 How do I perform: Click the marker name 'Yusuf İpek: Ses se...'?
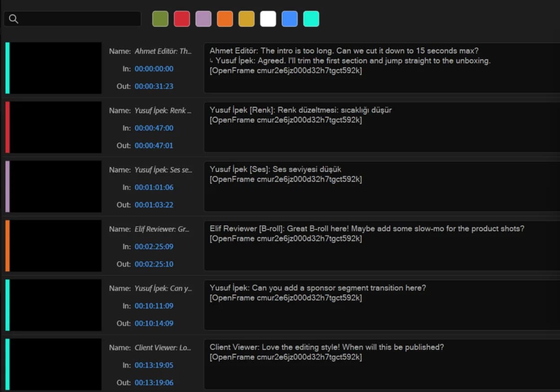click(x=163, y=170)
